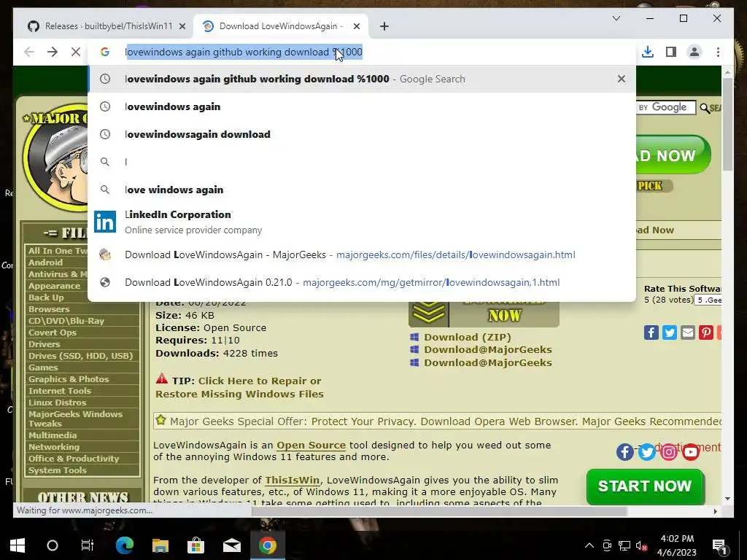Close the Download LoveWindowsAgain tab

[x=356, y=26]
